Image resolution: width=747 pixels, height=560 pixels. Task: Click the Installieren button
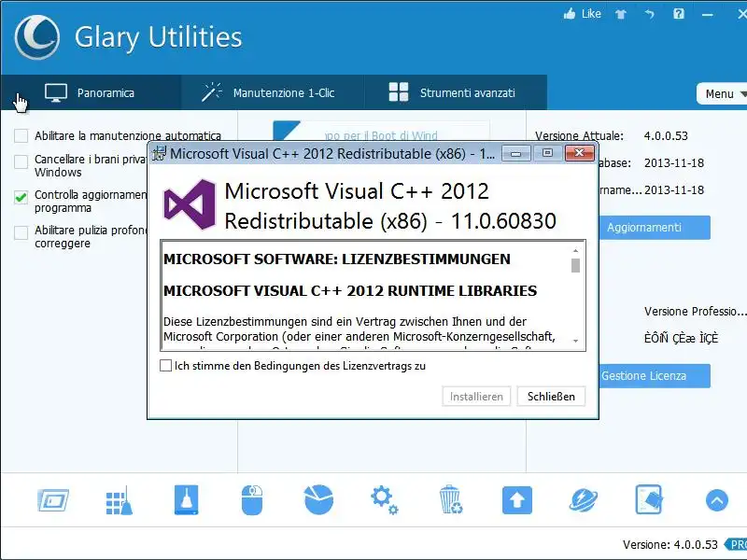pos(476,396)
